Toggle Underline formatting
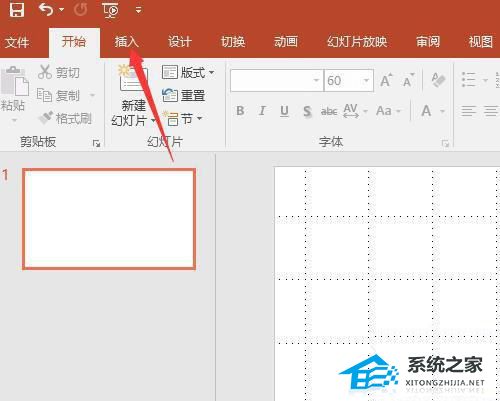Image resolution: width=500 pixels, height=401 pixels. click(x=284, y=111)
